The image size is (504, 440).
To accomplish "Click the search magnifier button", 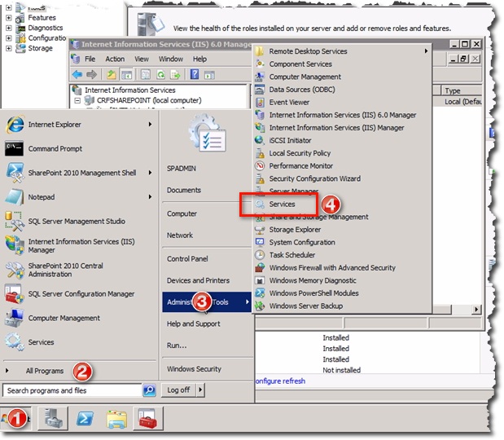I will (149, 390).
